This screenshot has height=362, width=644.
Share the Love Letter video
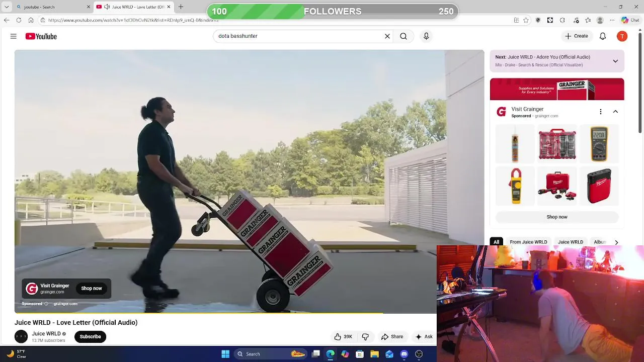[392, 337]
